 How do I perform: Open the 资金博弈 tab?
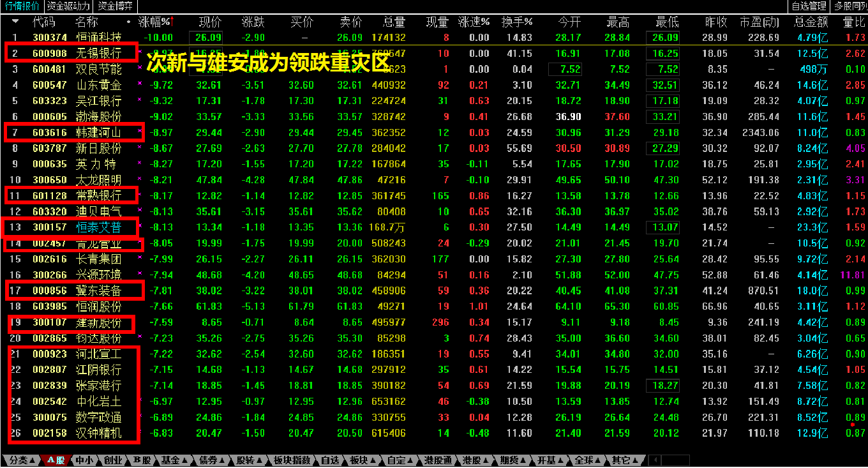tap(116, 6)
